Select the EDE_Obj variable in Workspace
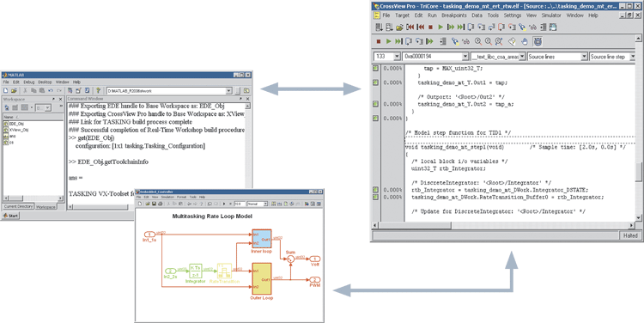Viewport: 644px width, 323px height. (x=13, y=124)
